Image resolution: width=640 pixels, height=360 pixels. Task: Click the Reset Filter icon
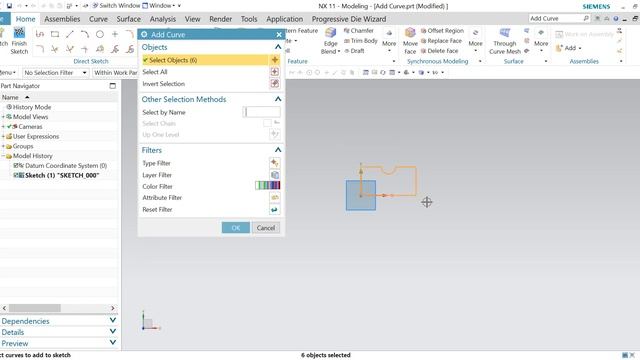(x=275, y=209)
